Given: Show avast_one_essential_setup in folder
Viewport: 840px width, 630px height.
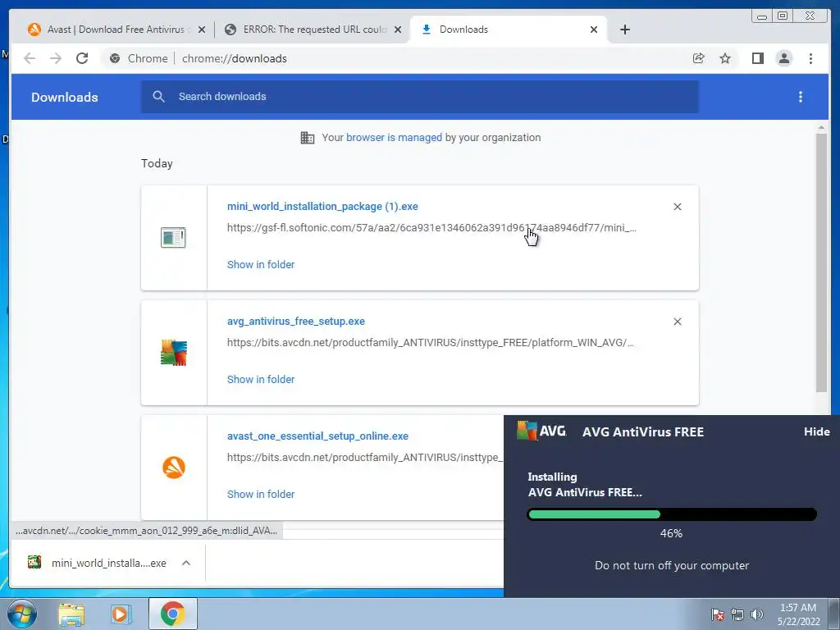Looking at the screenshot, I should point(261,494).
